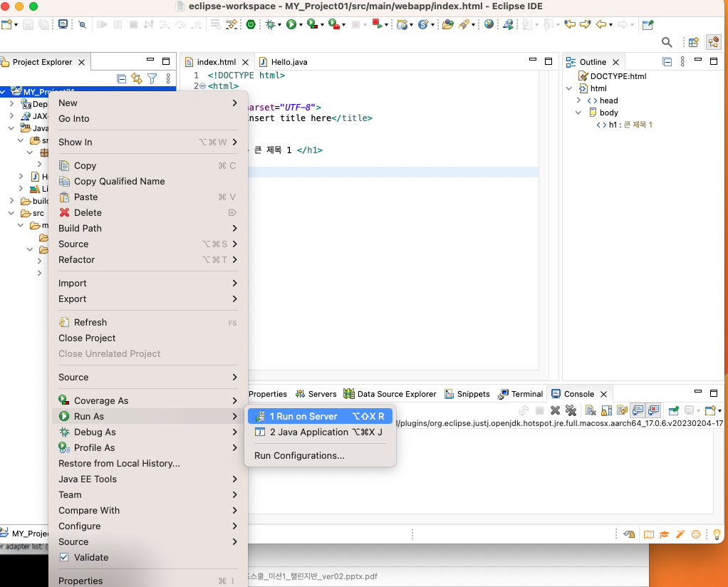Viewport: 728px width, 587px height.
Task: Open New wizard dropdown arrow
Action: click(16, 25)
